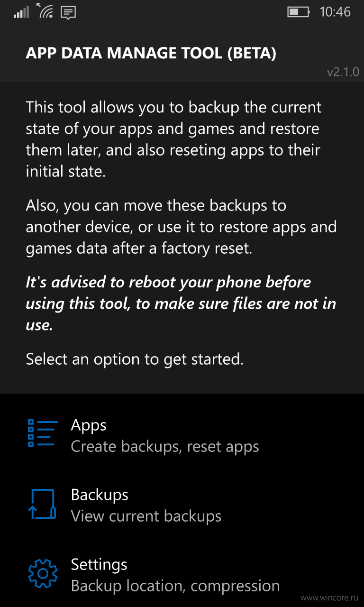Screen dimensions: 364x607
Task: Tap the first intro paragraph about backups
Action: 174,139
